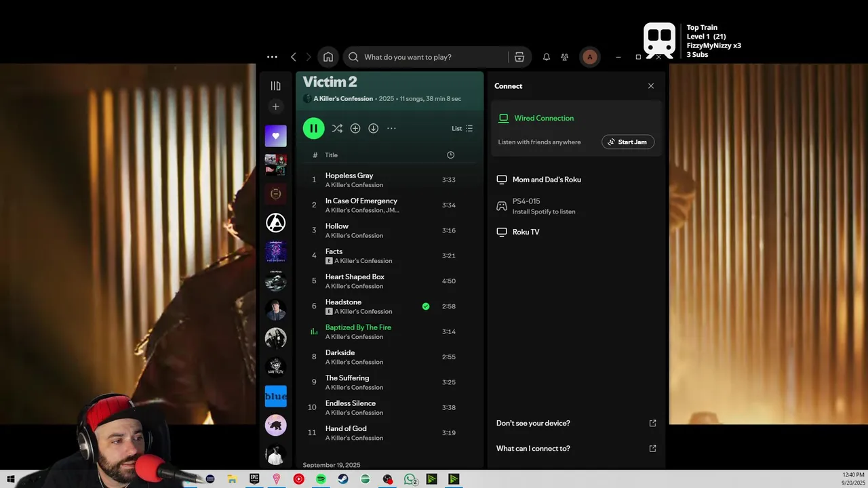Toggle shuffle for Victim 2

[x=337, y=128]
